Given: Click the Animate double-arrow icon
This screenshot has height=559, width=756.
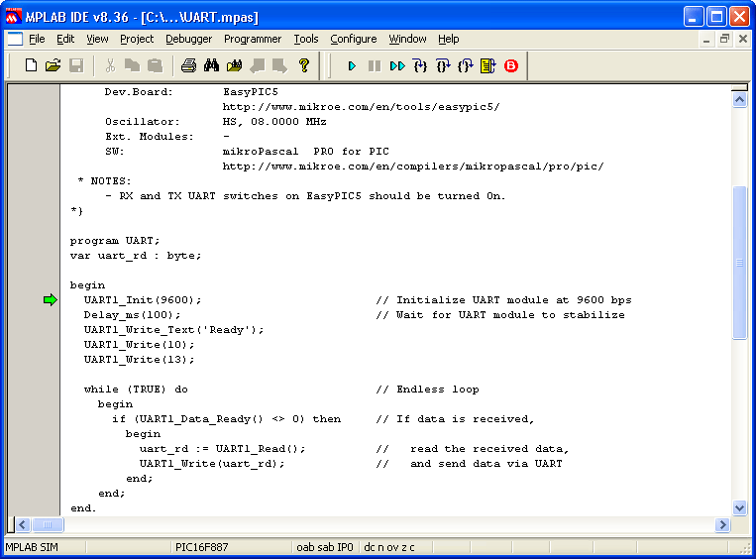Looking at the screenshot, I should [397, 65].
